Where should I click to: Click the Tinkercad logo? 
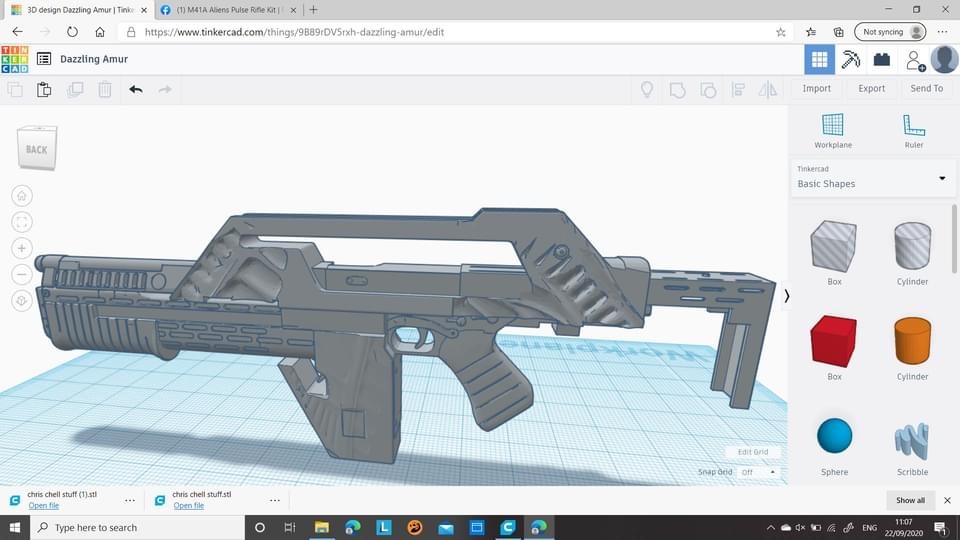point(15,59)
